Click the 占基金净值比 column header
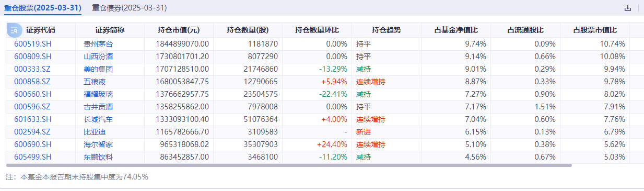644x191 pixels. (456, 30)
